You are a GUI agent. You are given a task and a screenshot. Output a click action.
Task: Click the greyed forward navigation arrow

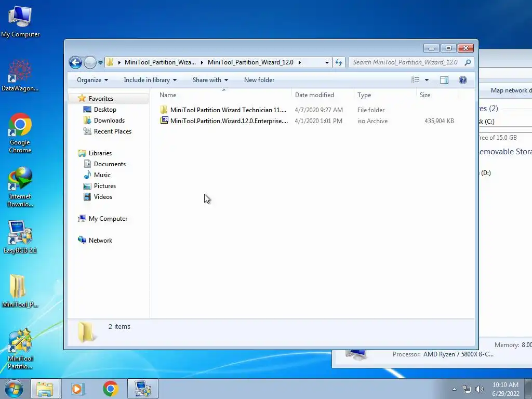tap(90, 62)
